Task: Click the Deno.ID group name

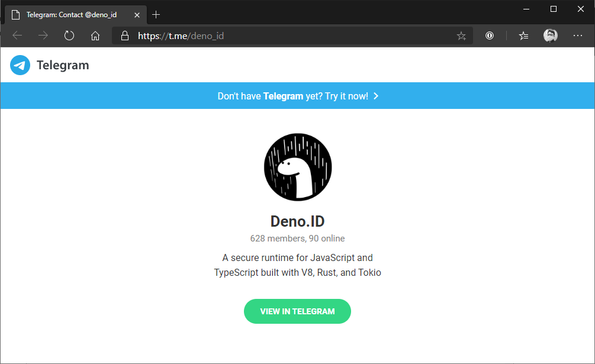Action: [x=297, y=221]
